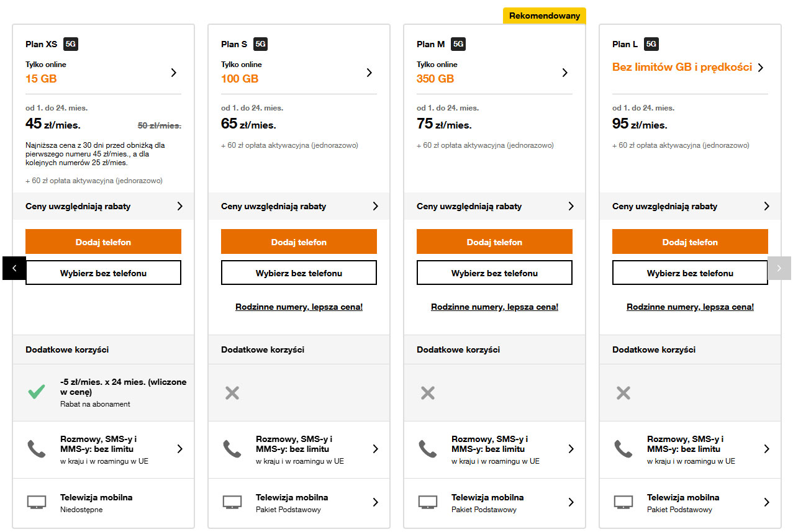
Task: Click the grey X icon in Plan L
Action: (x=623, y=392)
